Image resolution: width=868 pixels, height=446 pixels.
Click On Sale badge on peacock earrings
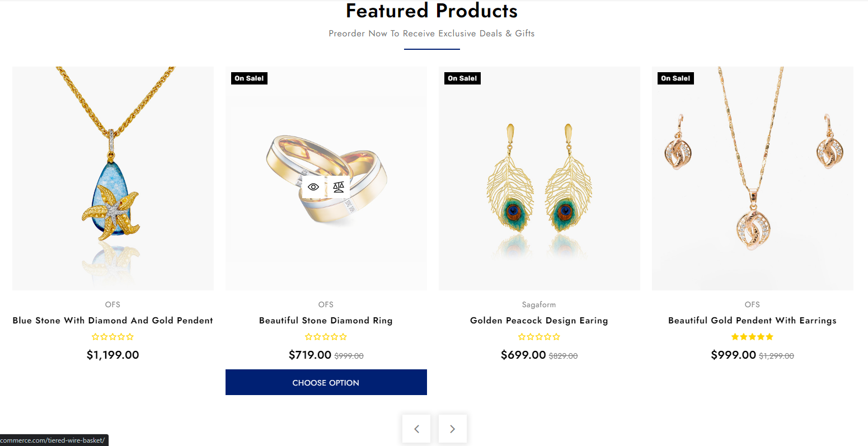[x=462, y=78]
